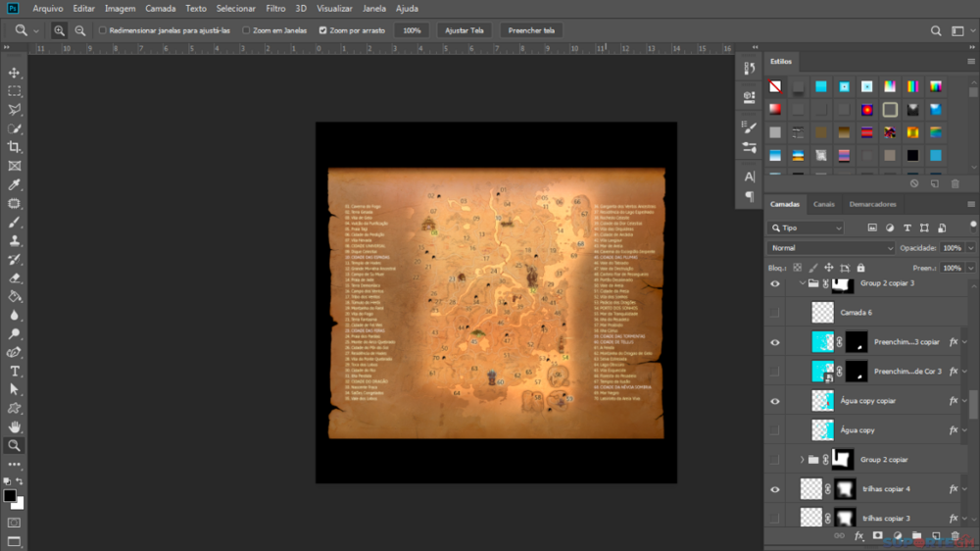Open the Filtro menu

click(275, 8)
